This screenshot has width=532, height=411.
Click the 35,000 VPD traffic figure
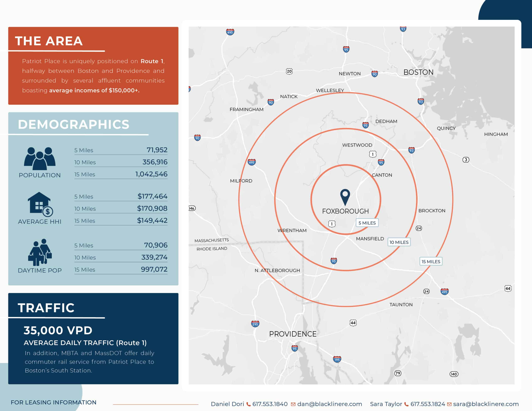[58, 331]
